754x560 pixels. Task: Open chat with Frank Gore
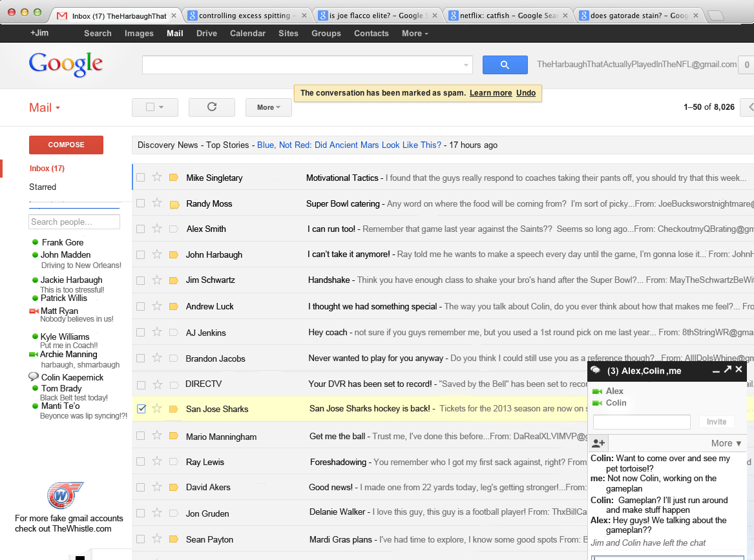coord(63,242)
